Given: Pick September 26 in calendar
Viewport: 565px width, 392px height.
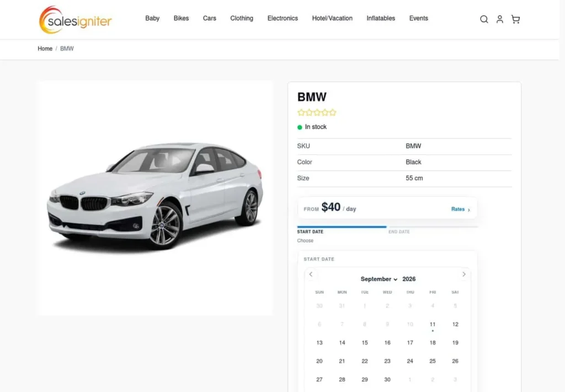Looking at the screenshot, I should click(455, 361).
